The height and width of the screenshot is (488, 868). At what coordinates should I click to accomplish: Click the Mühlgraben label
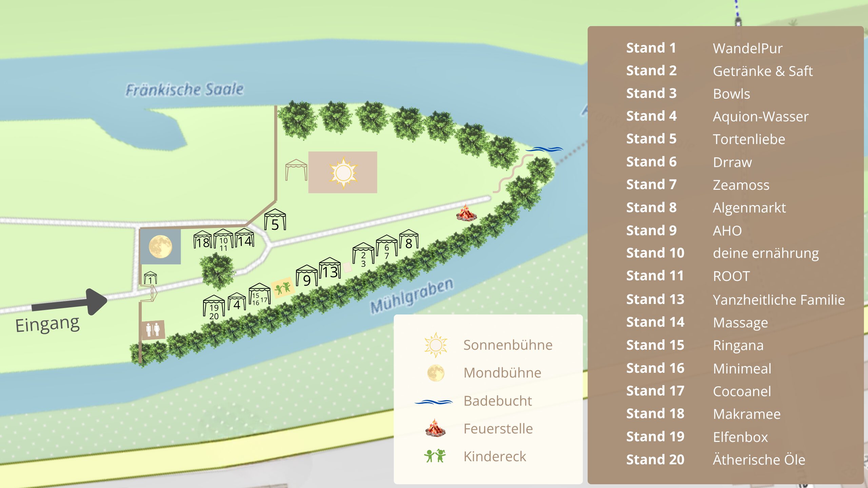(412, 296)
